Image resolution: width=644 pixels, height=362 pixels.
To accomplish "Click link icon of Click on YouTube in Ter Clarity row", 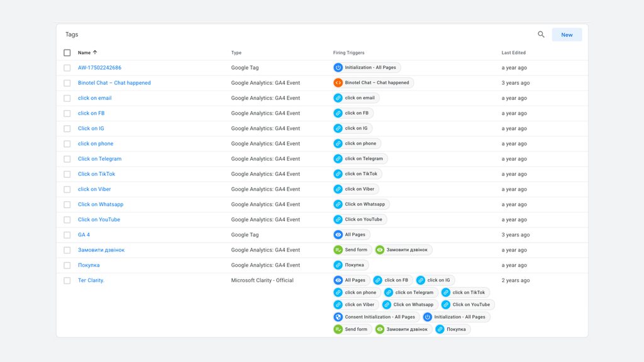I will coord(446,305).
